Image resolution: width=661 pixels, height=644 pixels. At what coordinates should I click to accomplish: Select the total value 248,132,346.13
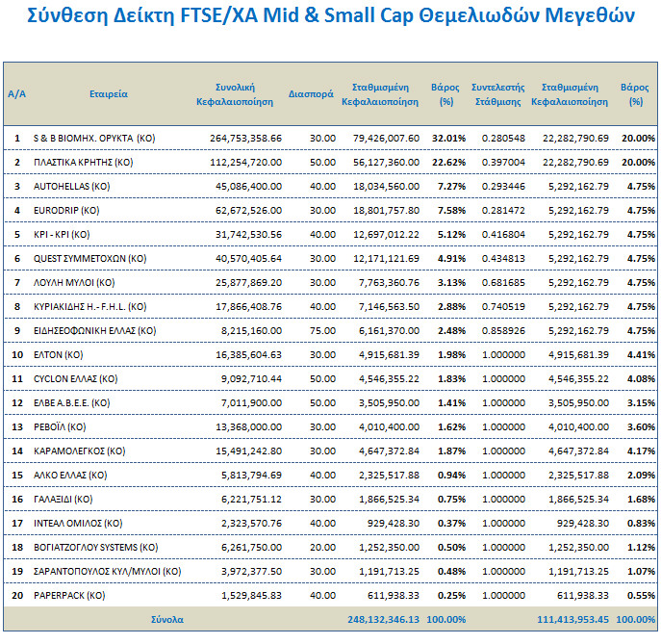tap(383, 619)
